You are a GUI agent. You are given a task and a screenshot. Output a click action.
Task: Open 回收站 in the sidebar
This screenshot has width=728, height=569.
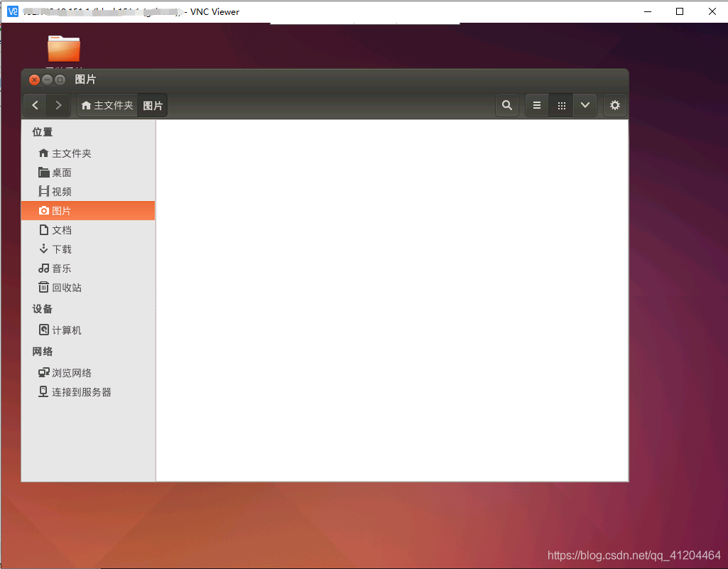click(x=88, y=288)
